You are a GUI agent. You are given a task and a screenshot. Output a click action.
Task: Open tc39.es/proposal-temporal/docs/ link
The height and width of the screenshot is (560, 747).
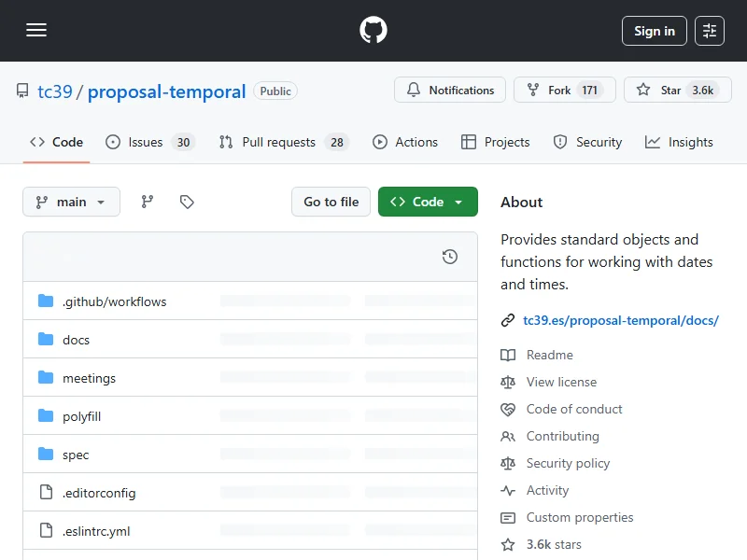click(620, 320)
